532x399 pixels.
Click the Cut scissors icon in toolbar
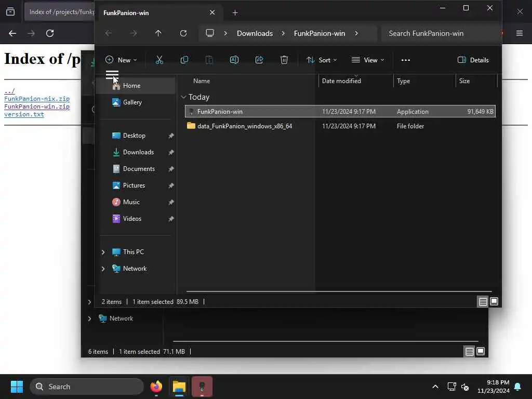(159, 60)
